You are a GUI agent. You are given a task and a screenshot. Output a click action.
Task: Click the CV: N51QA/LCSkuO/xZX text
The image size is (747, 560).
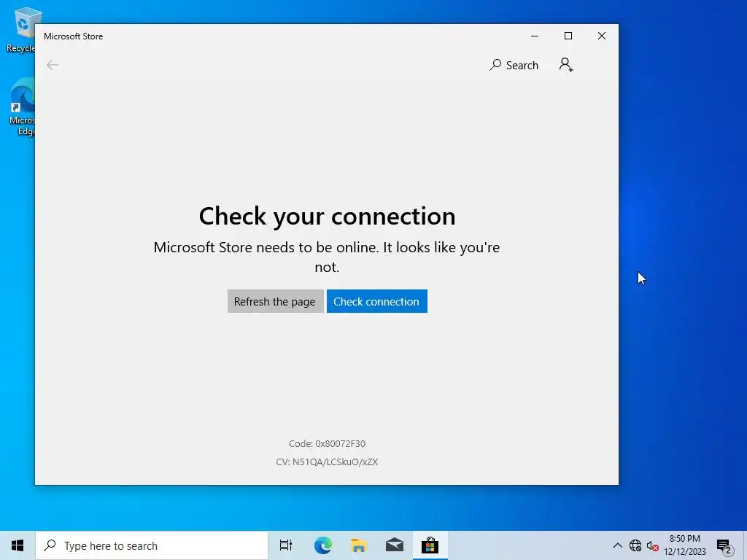327,462
